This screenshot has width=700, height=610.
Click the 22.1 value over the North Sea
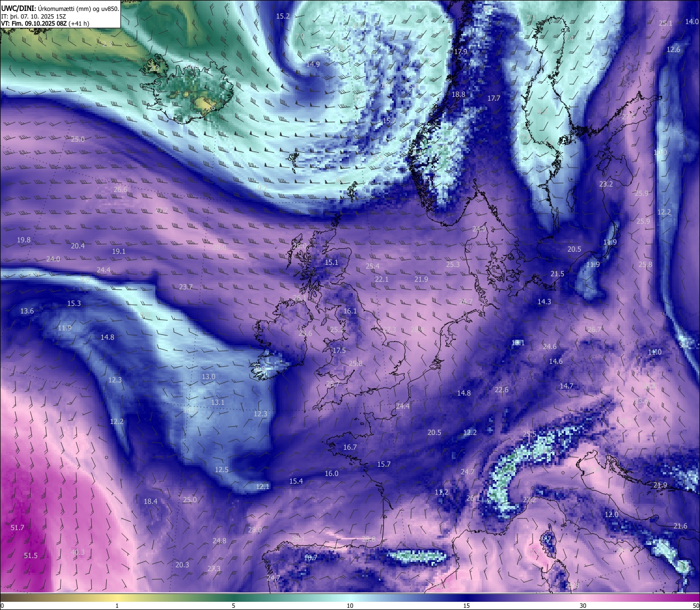(382, 279)
